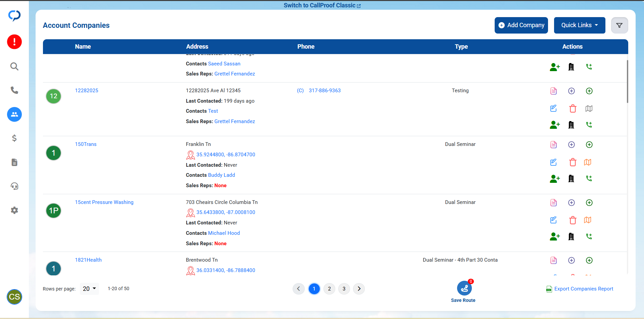Open contact Buddy Ladd
This screenshot has width=644, height=319.
(x=221, y=175)
